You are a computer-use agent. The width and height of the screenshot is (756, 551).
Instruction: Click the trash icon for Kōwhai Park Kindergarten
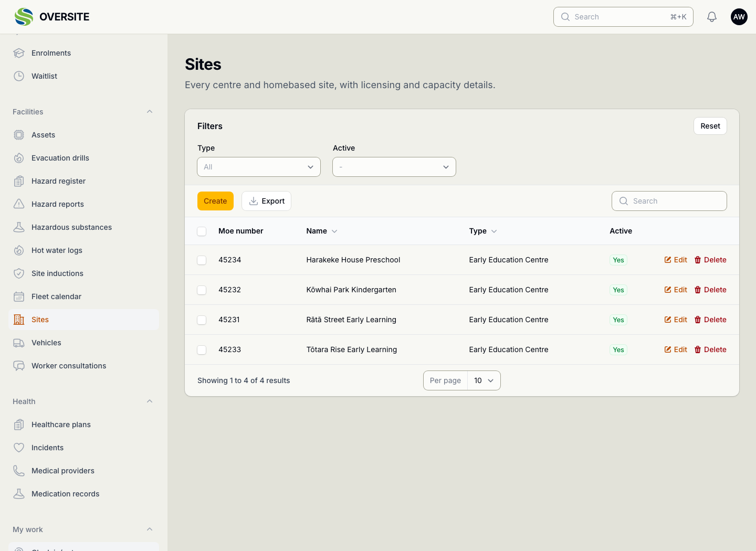coord(698,290)
